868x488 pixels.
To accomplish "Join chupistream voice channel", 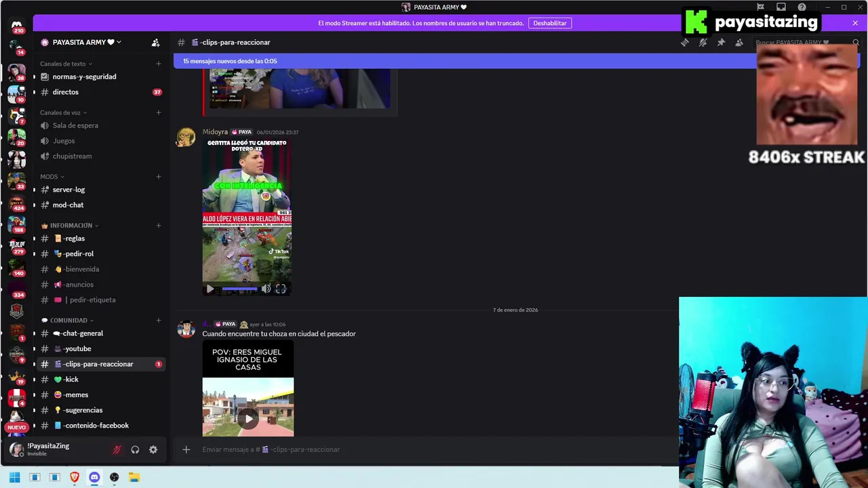I will point(100,156).
